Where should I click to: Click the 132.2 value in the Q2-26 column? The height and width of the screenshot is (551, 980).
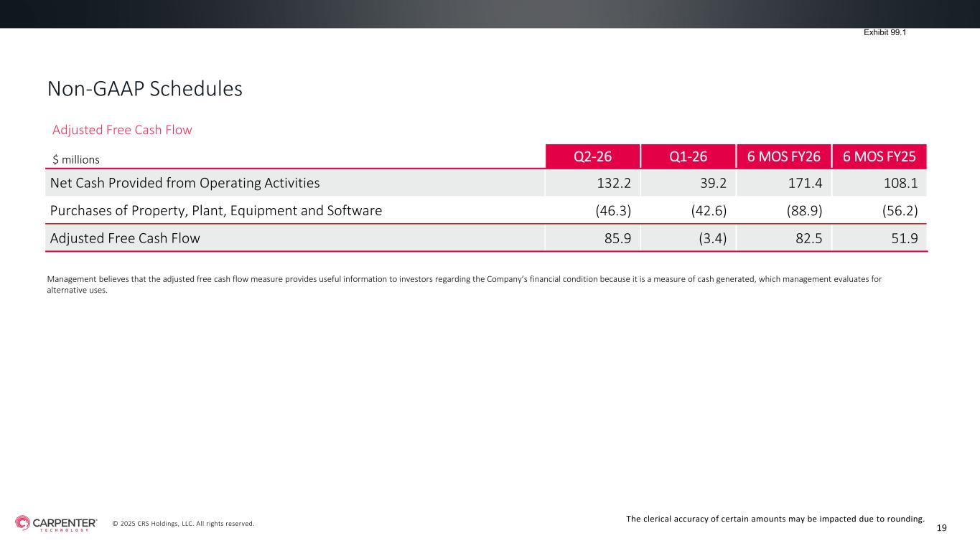pyautogui.click(x=614, y=183)
